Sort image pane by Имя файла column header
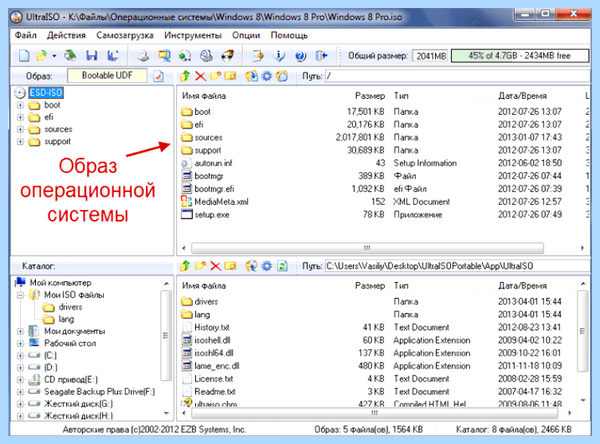 [204, 96]
